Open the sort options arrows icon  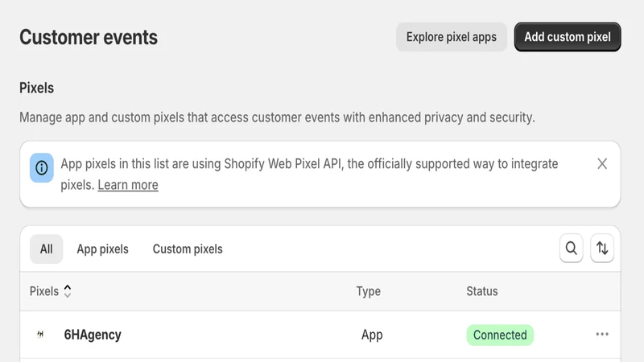pyautogui.click(x=602, y=249)
